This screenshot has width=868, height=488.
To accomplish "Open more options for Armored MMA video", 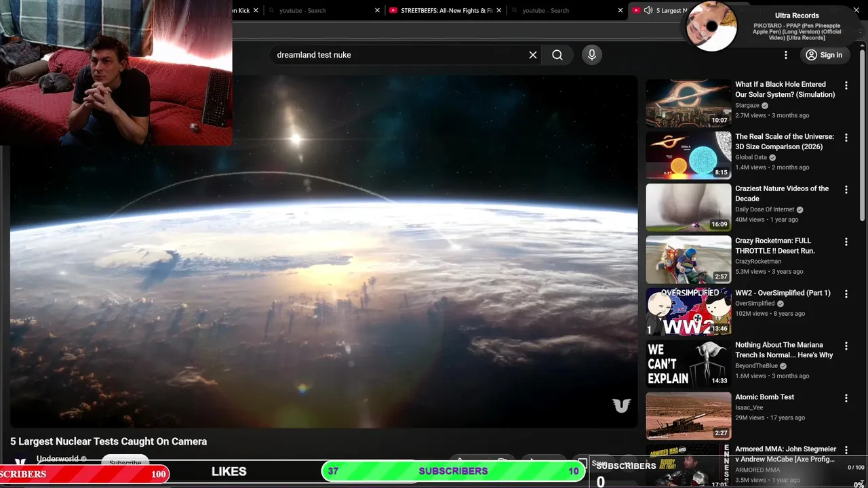I will [x=846, y=451].
